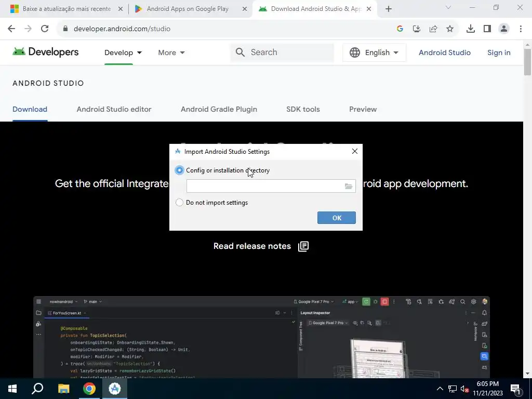Viewport: 532px width, 399px height.
Task: Click the address bar URL
Action: (122, 29)
